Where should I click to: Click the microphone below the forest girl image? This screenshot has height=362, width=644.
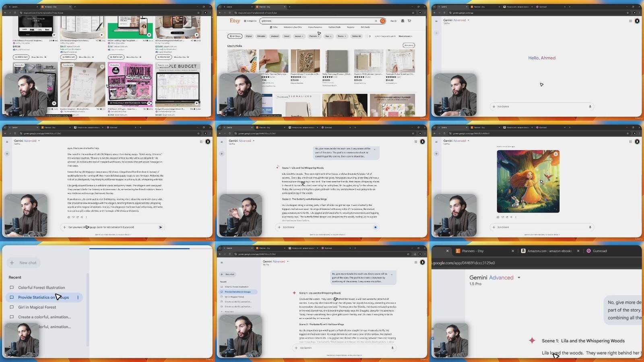tap(590, 227)
